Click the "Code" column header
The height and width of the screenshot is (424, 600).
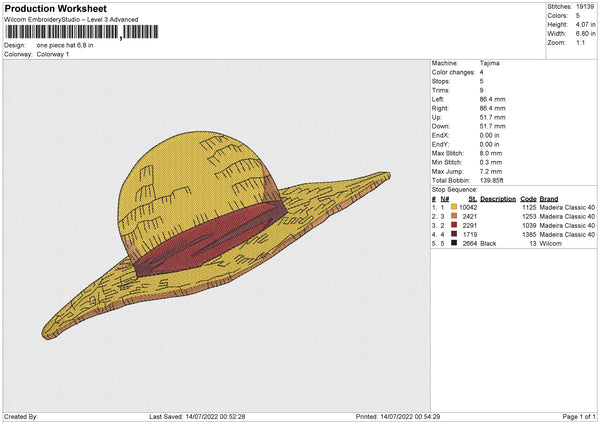coord(528,199)
